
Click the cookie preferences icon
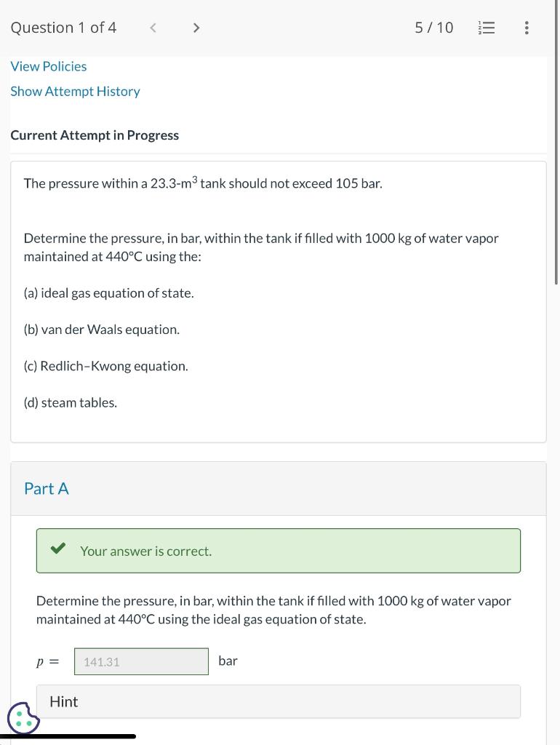tap(23, 719)
